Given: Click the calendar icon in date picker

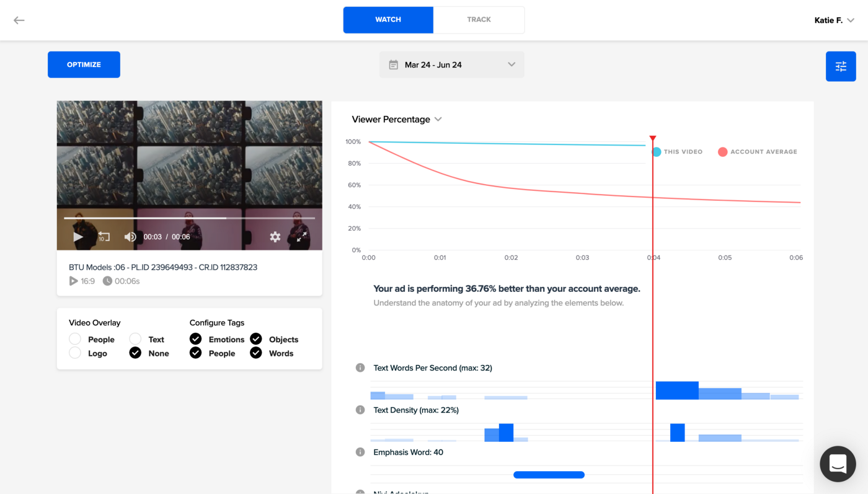Looking at the screenshot, I should click(393, 64).
